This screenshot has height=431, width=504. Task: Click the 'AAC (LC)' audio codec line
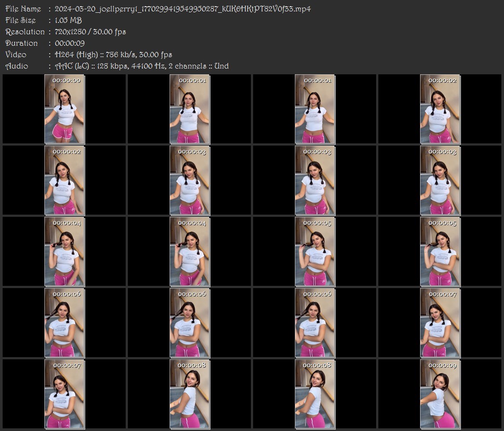pyautogui.click(x=142, y=66)
